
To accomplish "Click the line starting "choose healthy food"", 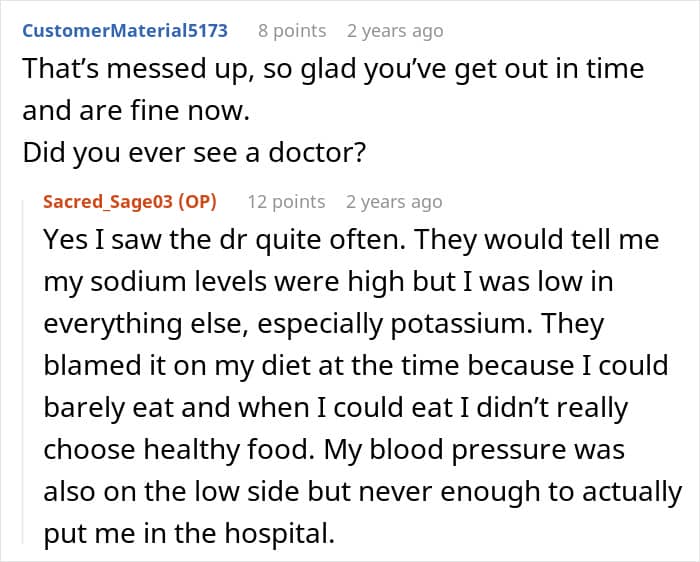I will click(x=333, y=450).
